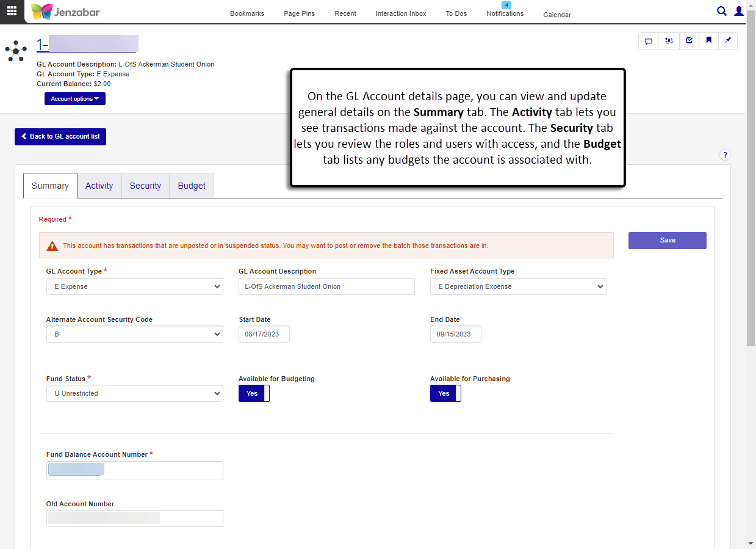Click the GL Account Description field
The width and height of the screenshot is (756, 549).
326,286
